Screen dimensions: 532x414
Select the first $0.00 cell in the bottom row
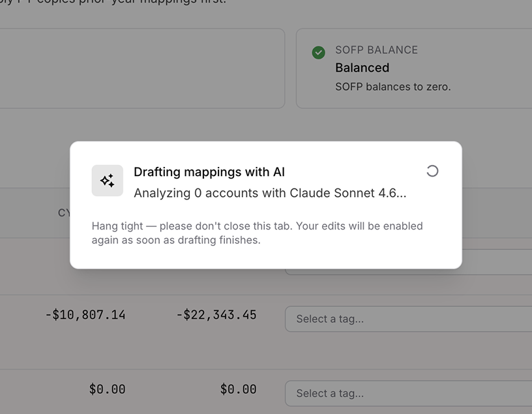pos(107,389)
